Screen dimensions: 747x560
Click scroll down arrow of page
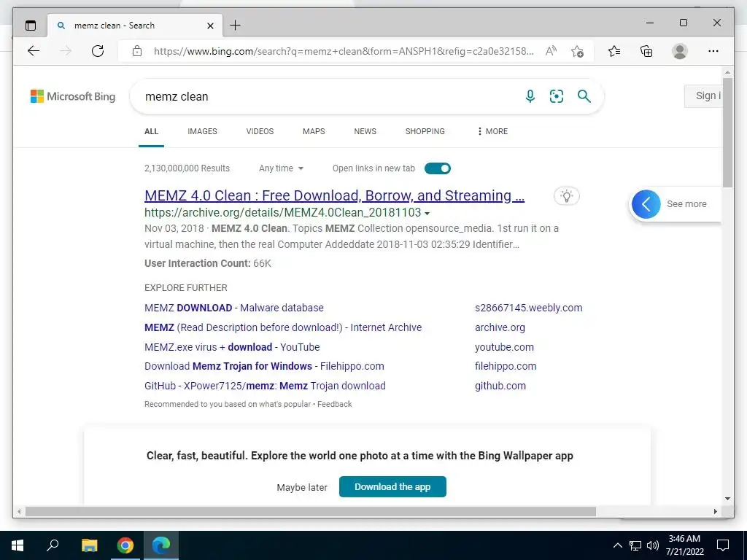(x=727, y=499)
